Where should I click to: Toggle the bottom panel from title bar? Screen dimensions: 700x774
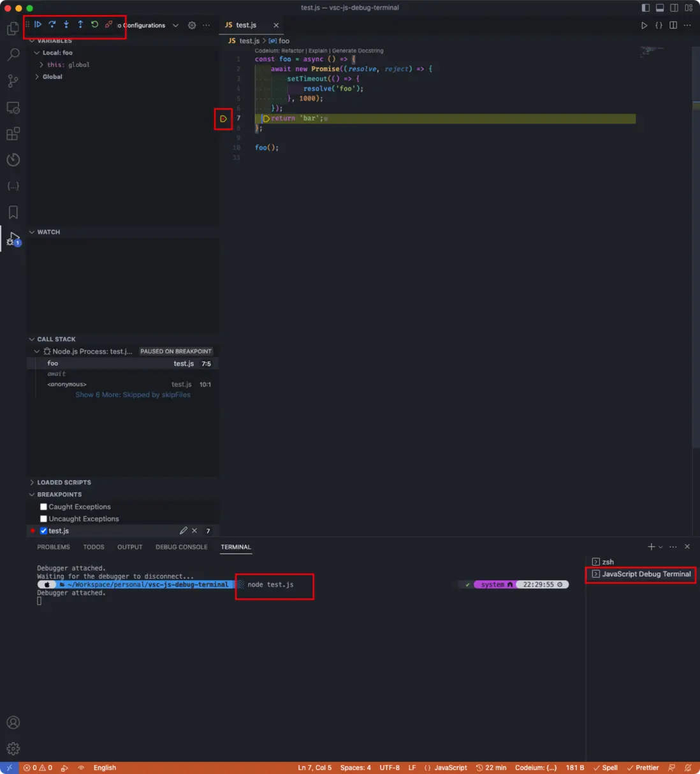(660, 8)
